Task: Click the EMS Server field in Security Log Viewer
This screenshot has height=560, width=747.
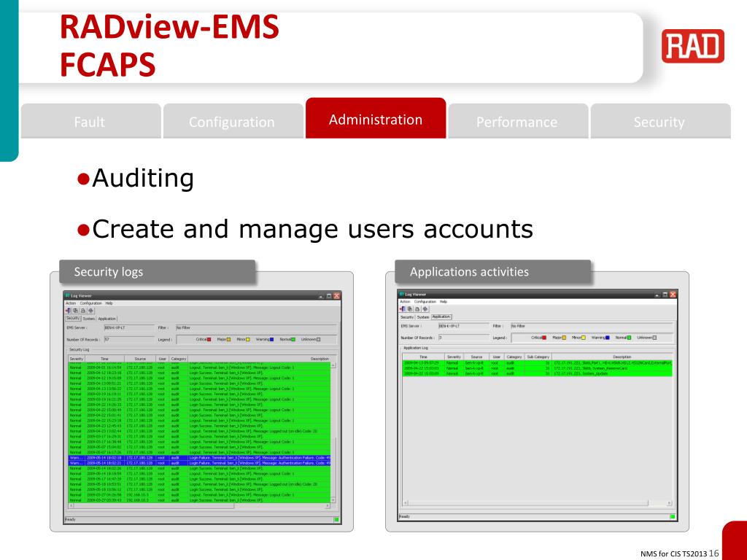Action: pos(128,327)
